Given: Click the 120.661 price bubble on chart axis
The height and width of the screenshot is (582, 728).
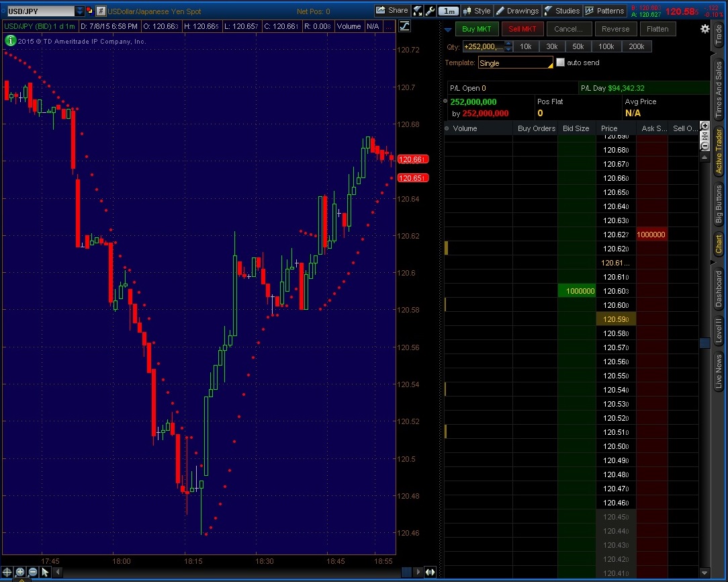Looking at the screenshot, I should [412, 159].
